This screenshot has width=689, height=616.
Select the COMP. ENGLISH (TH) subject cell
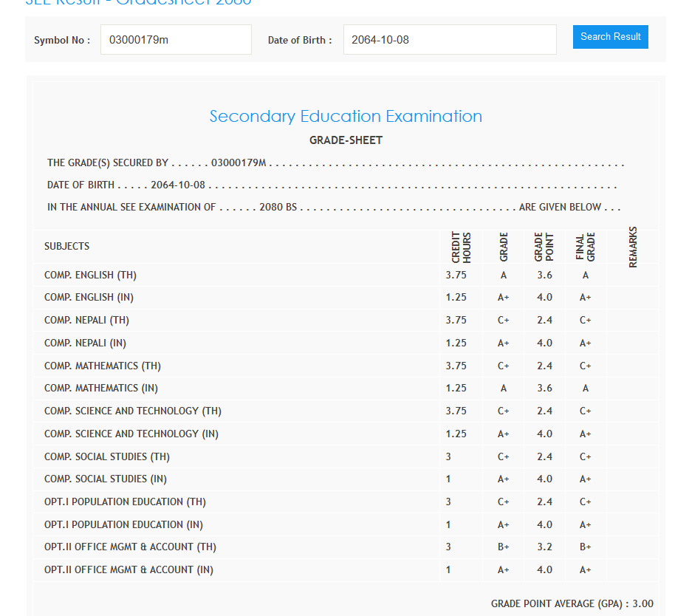pos(90,276)
